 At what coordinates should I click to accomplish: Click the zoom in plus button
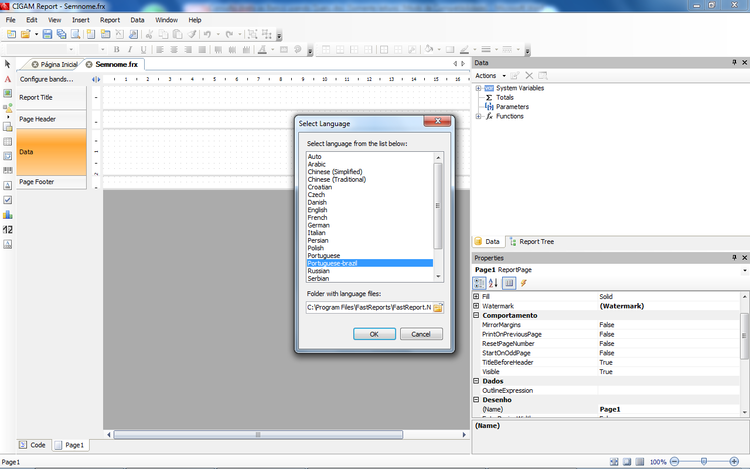point(734,461)
